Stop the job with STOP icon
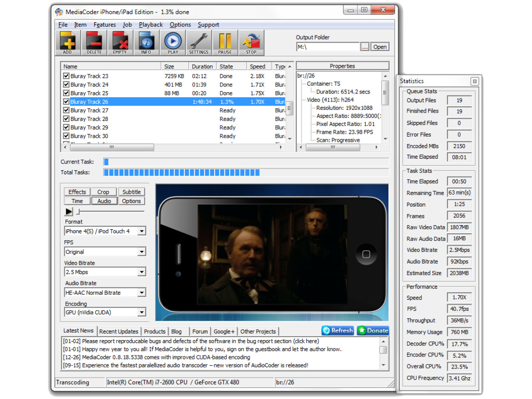 click(x=251, y=43)
